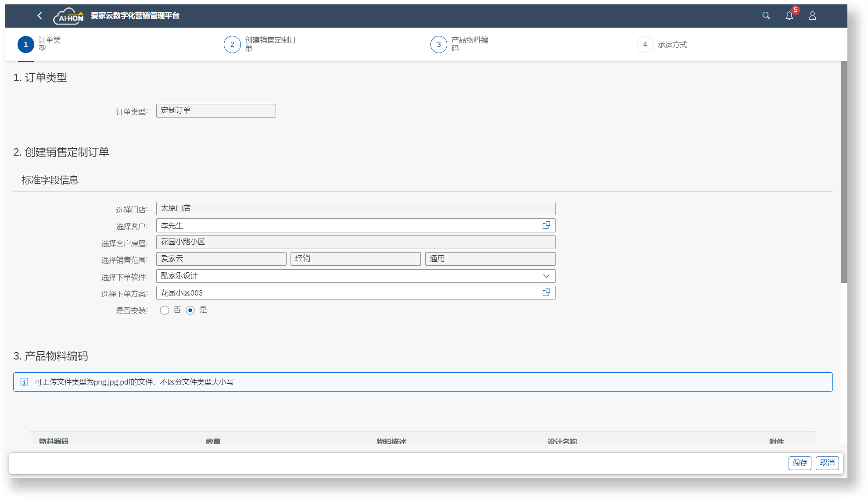Click the 选择客户 input with 李先生
The width and height of the screenshot is (868, 499).
(x=347, y=225)
